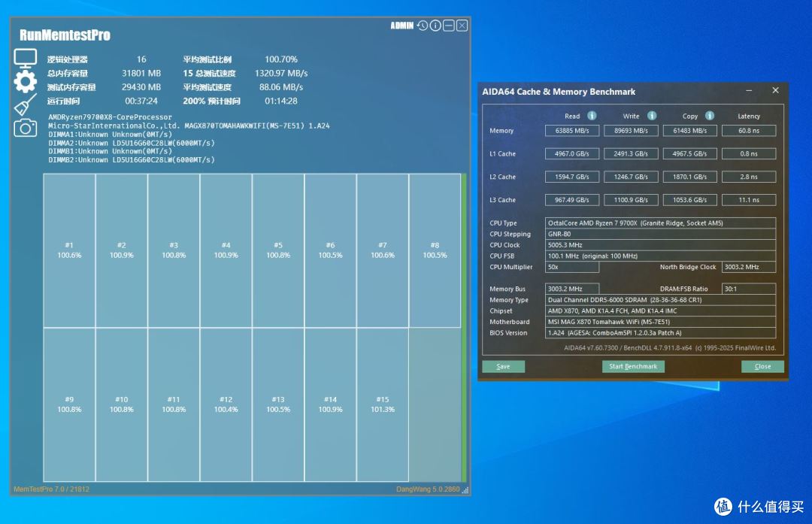This screenshot has width=812, height=524.
Task: Select memory test block #15 at 101.3%
Action: 383,404
